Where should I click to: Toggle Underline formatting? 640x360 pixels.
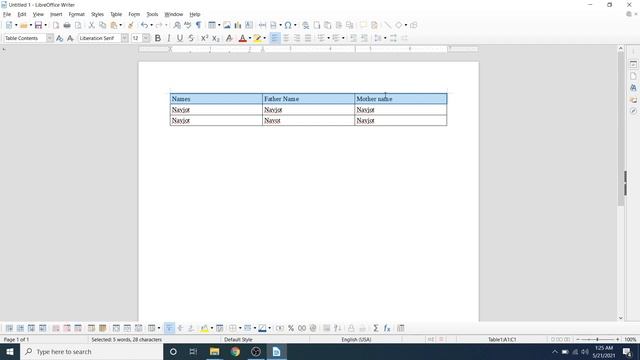[180, 38]
